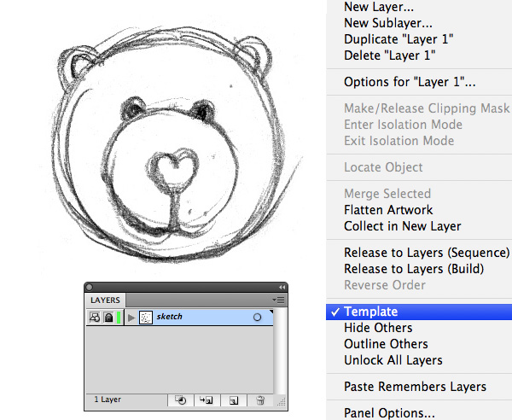Expand the sketch layer disclosure triangle
Screen dimensions: 512x420
(131, 318)
